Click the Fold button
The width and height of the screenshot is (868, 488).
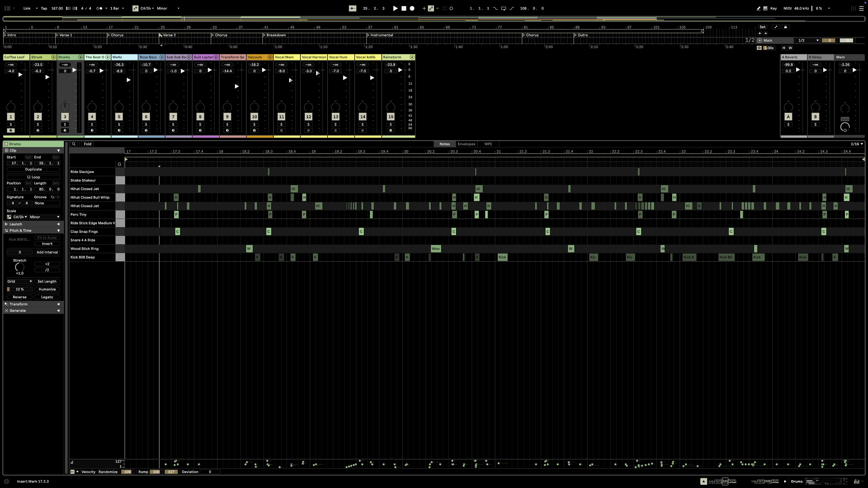coord(87,144)
